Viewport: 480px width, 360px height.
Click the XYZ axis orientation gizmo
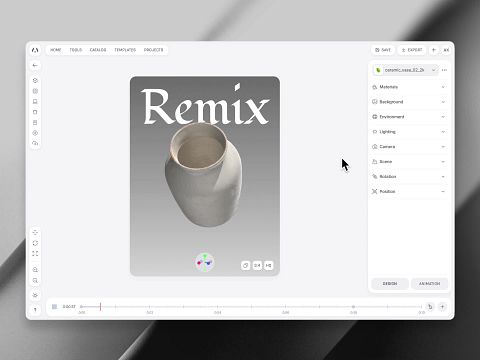[204, 262]
